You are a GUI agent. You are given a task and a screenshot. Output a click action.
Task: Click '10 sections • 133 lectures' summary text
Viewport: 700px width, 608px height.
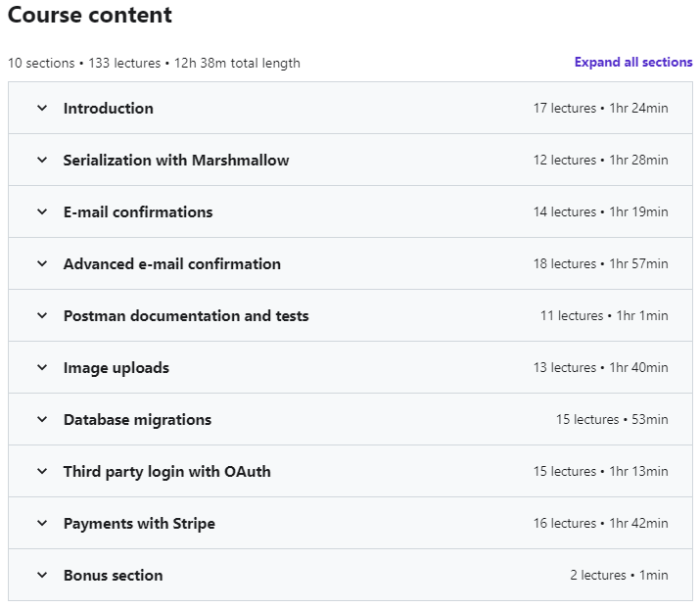(84, 63)
